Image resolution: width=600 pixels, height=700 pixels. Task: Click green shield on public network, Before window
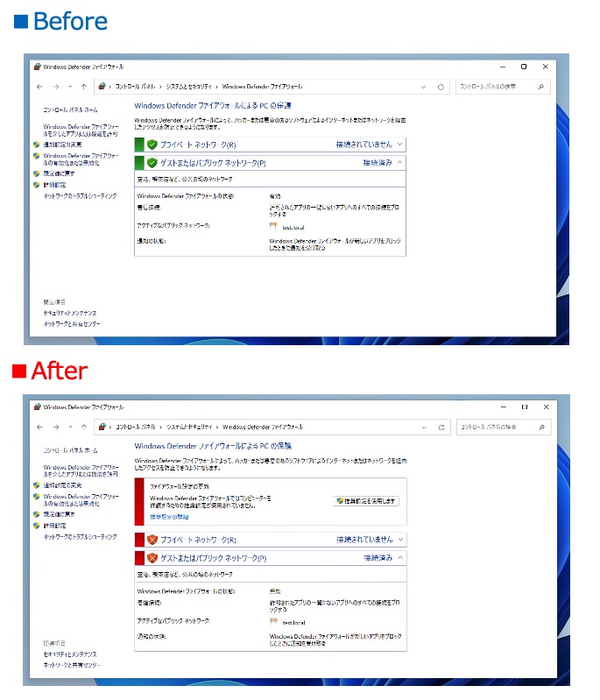coord(152,163)
